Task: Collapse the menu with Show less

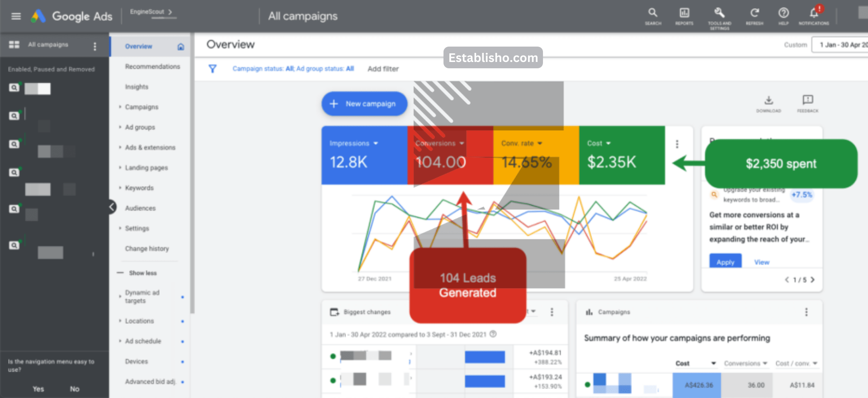Action: 142,273
